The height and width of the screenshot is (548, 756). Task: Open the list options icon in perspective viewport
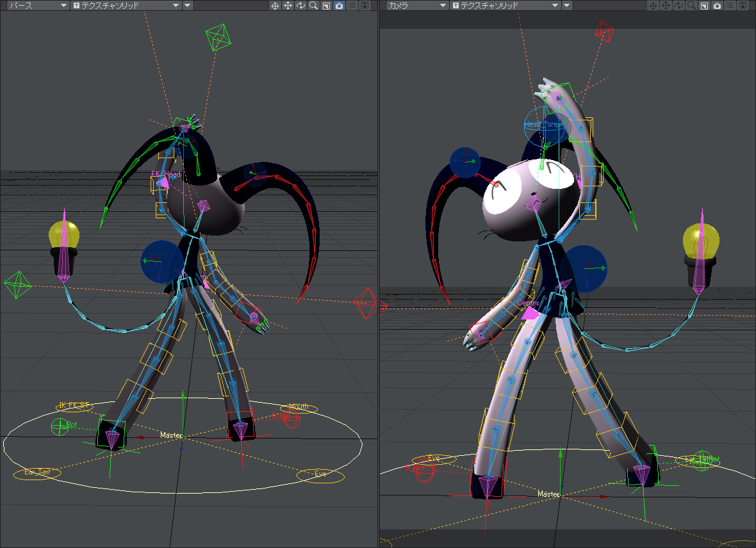pos(352,6)
